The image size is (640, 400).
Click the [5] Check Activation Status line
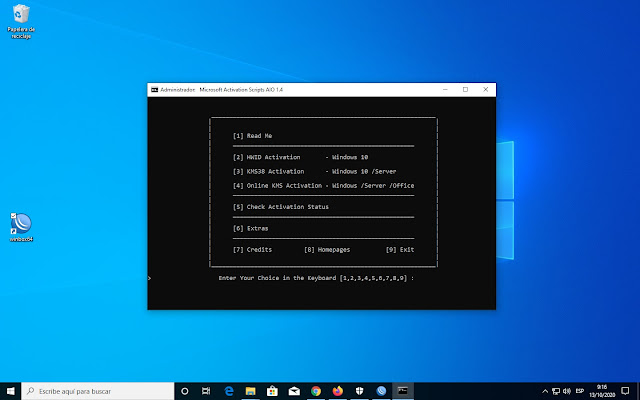pyautogui.click(x=281, y=207)
